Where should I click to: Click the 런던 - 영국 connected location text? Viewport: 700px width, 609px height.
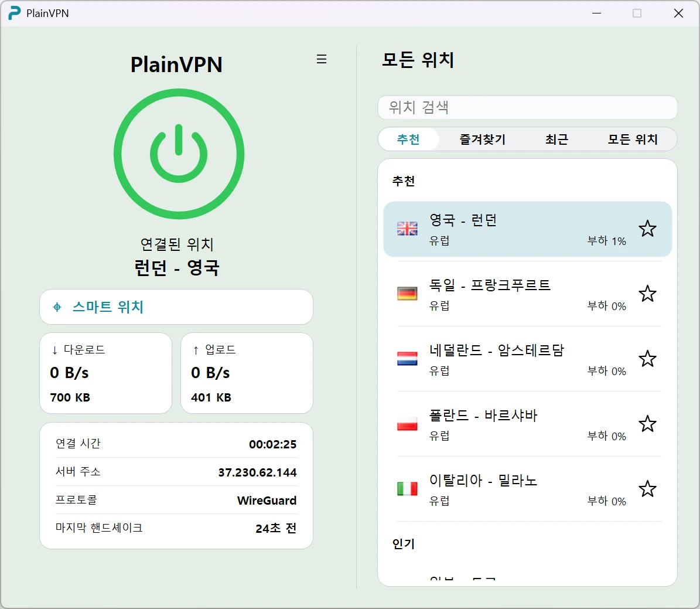pyautogui.click(x=177, y=268)
